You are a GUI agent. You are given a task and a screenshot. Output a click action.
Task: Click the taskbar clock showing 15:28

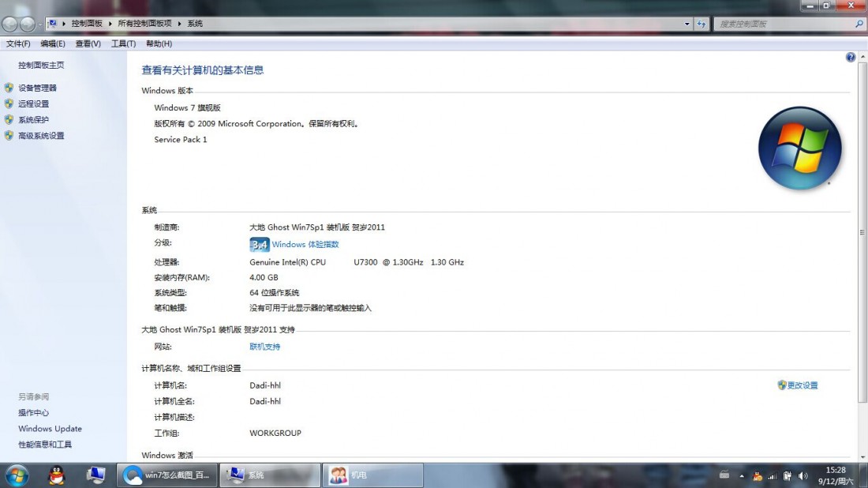[836, 475]
